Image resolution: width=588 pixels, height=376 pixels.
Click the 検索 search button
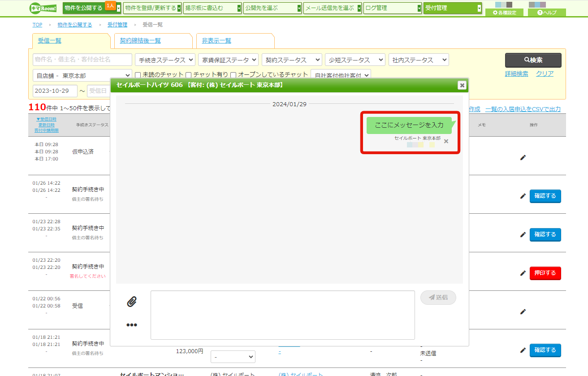coord(533,60)
